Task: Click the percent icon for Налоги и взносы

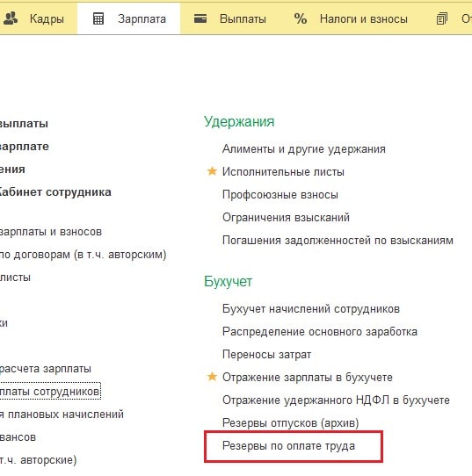Action: 300,18
